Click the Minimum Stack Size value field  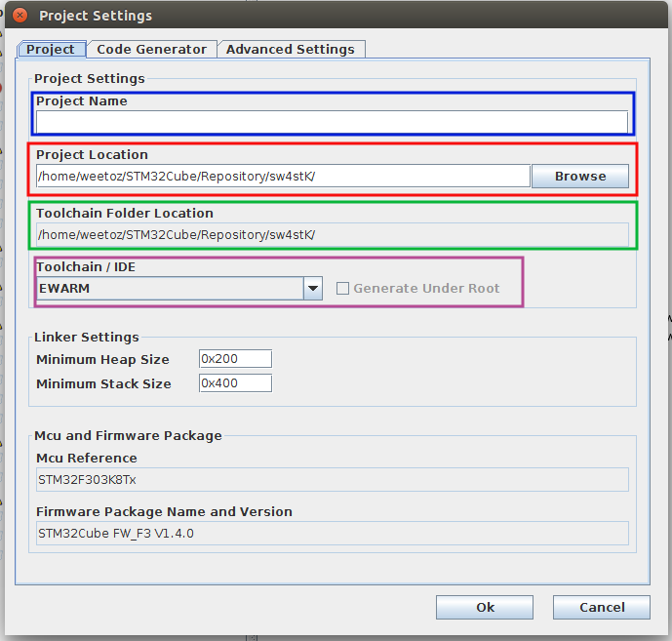point(235,383)
